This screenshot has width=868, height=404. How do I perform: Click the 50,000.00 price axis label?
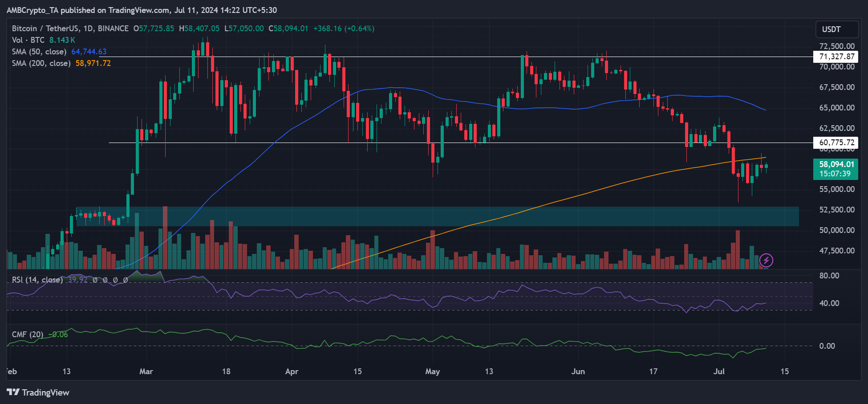pos(837,230)
